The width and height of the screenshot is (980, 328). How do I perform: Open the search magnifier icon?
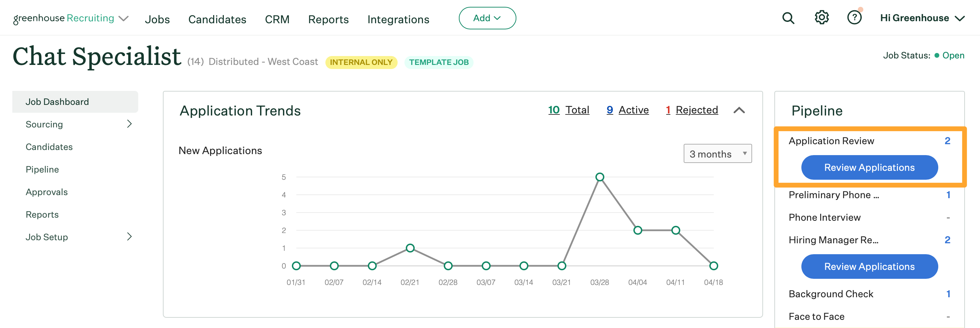788,18
